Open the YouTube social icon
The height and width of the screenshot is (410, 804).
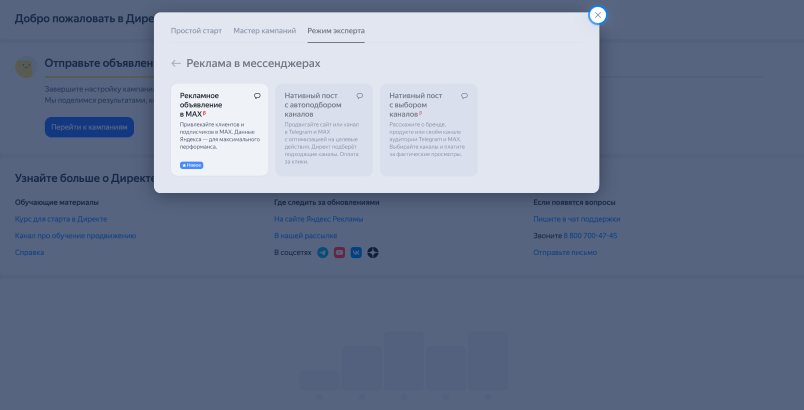tap(339, 253)
